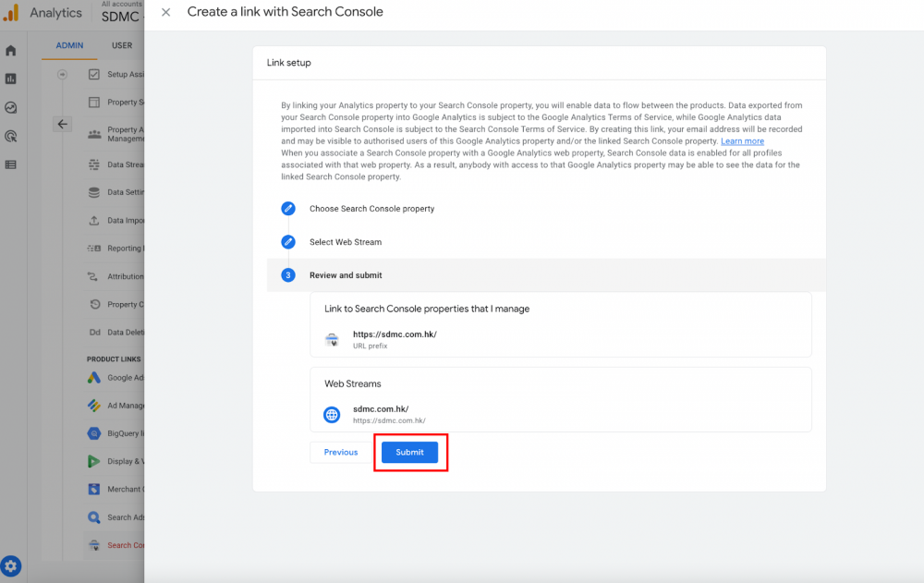Click the Search Console property icon beside https://sdmc.com.hk/
This screenshot has height=583, width=924.
(332, 339)
